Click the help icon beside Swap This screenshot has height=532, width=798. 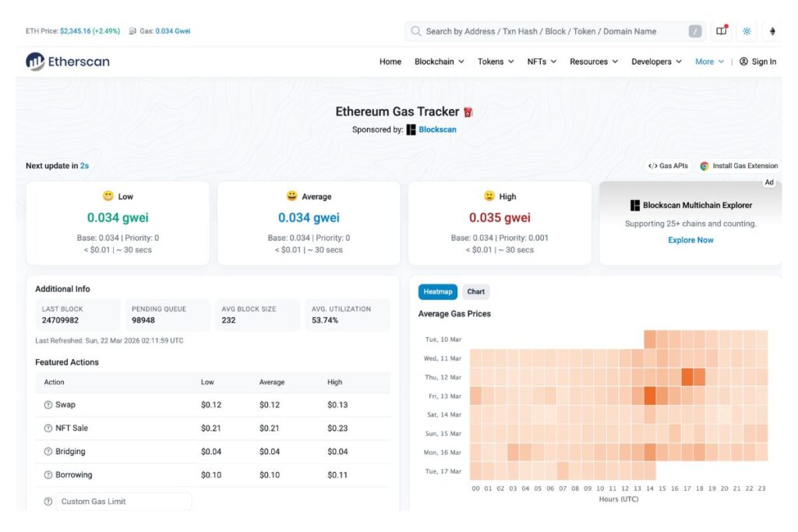pos(48,405)
